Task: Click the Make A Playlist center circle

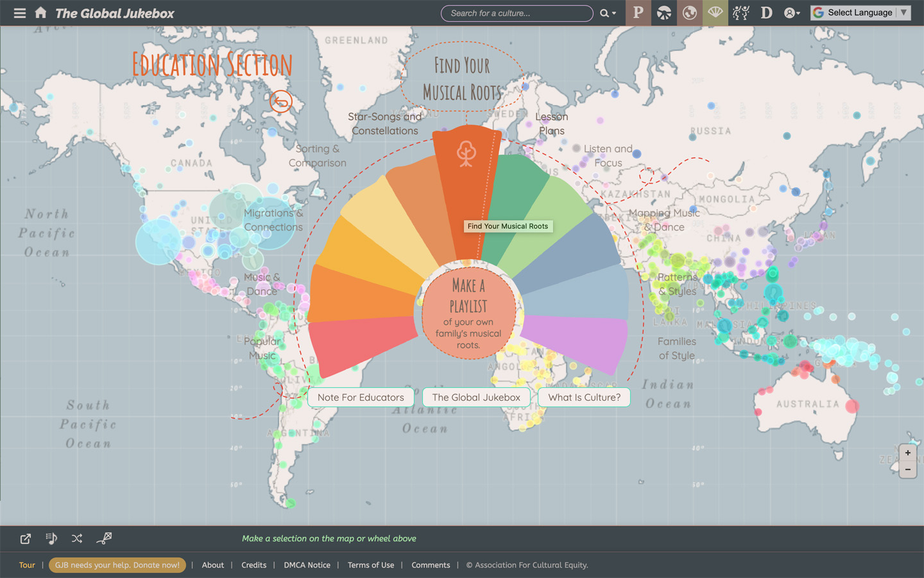Action: click(468, 313)
